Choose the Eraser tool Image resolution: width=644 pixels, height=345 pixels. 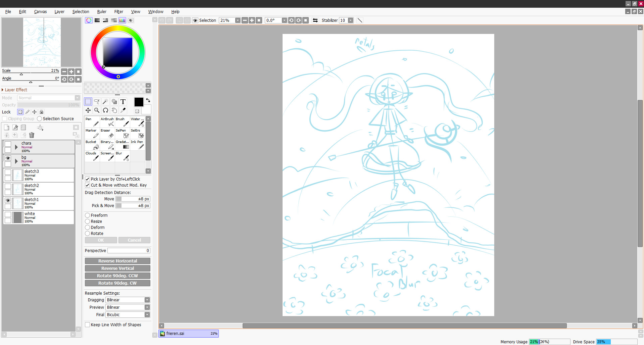[x=107, y=133]
